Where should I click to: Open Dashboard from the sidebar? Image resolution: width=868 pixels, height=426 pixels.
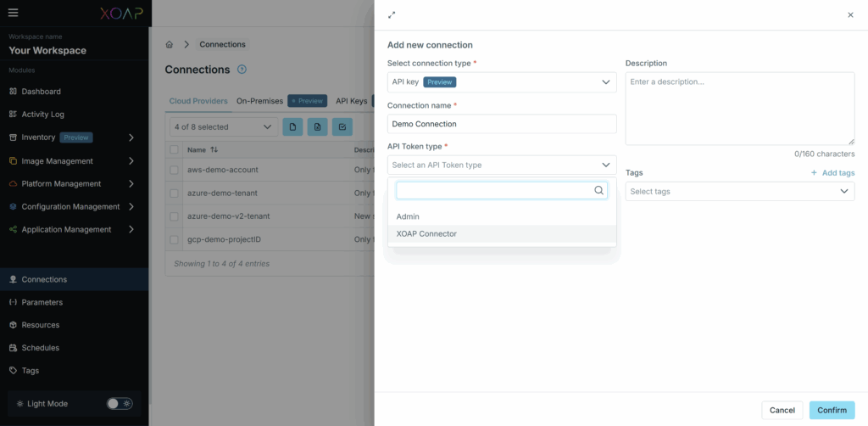pos(41,92)
